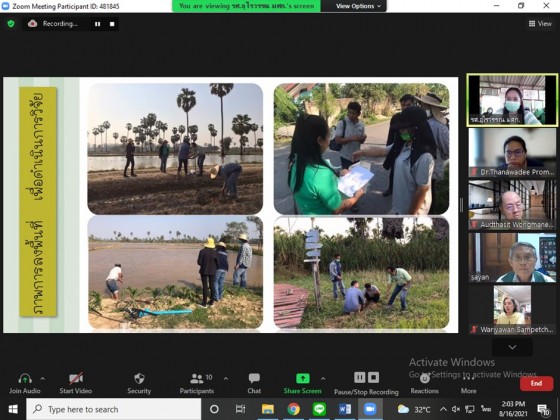Click the cloud Recording indicator icon
Screen dimensions: 560x420
pos(32,24)
